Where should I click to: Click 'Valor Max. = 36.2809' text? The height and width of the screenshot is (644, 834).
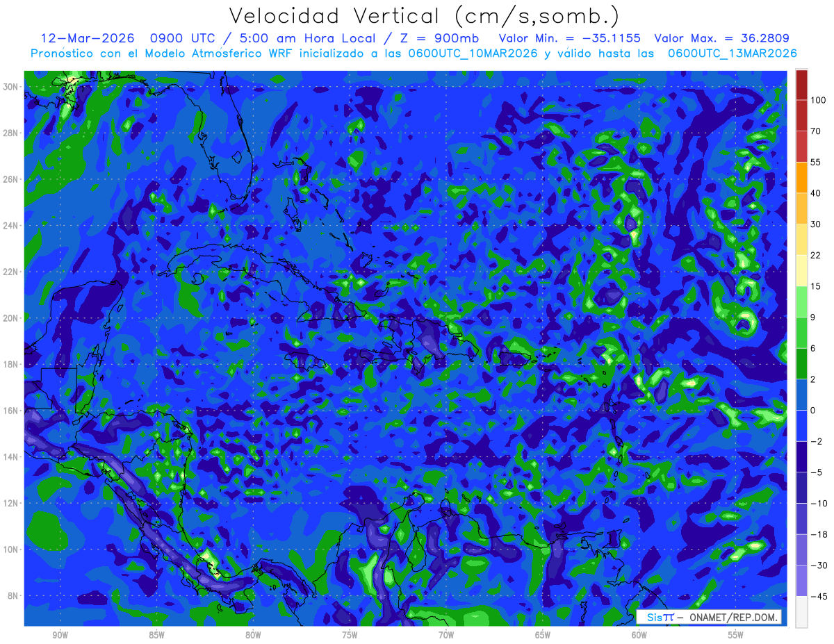(x=721, y=38)
